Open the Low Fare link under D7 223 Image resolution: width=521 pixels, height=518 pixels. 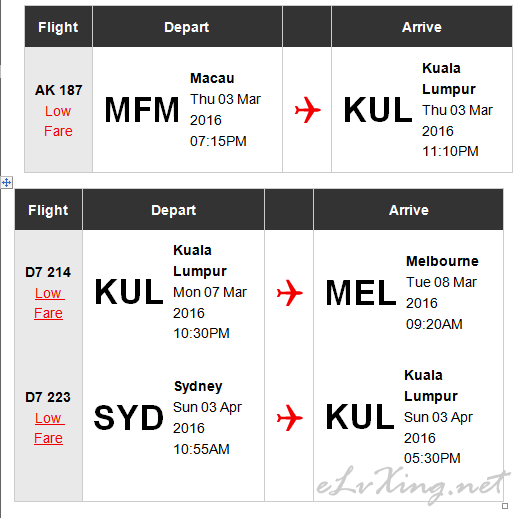49,428
